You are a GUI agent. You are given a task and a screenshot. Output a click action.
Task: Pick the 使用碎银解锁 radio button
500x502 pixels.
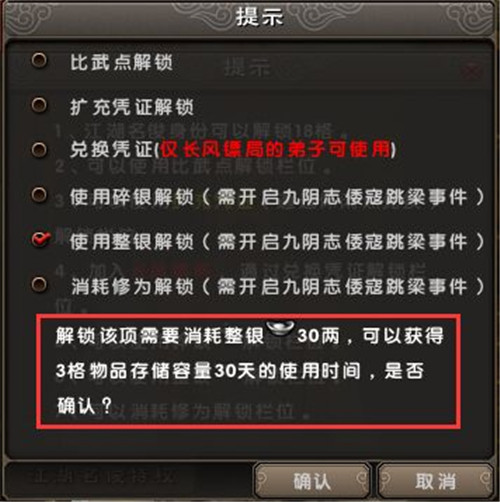[39, 194]
